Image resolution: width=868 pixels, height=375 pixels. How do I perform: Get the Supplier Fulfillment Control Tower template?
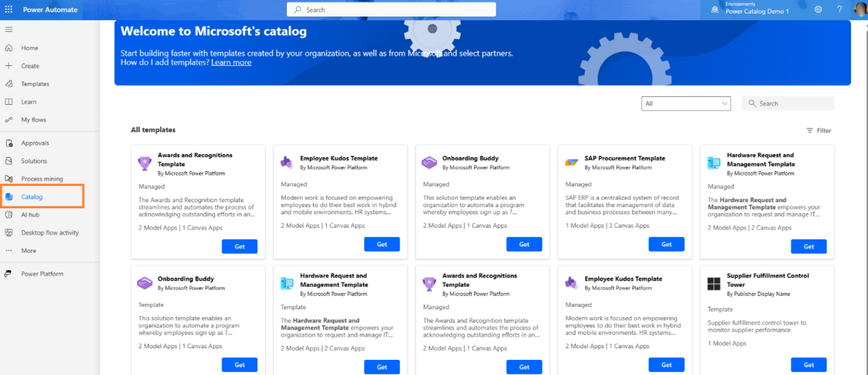pos(809,365)
